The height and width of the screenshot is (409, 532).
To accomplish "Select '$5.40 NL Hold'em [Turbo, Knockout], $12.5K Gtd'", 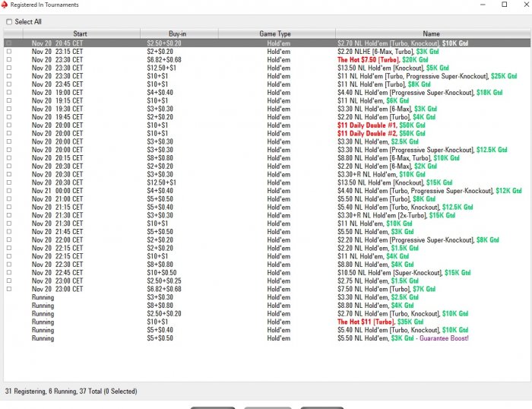I will coord(405,207).
